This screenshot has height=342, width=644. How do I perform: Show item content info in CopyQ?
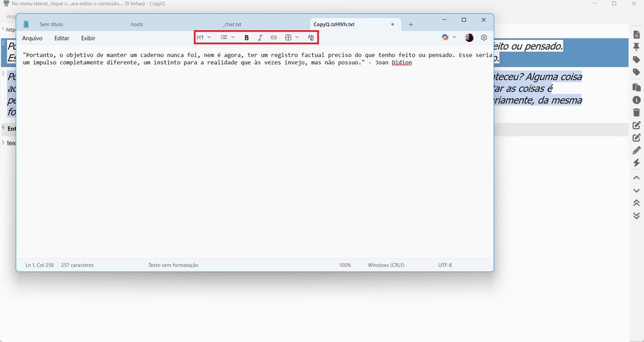[x=636, y=100]
